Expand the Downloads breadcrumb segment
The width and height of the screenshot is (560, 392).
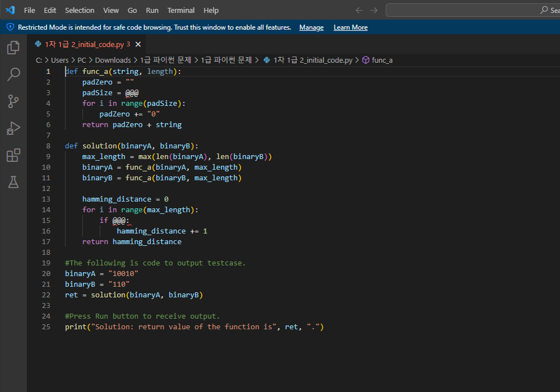click(113, 60)
